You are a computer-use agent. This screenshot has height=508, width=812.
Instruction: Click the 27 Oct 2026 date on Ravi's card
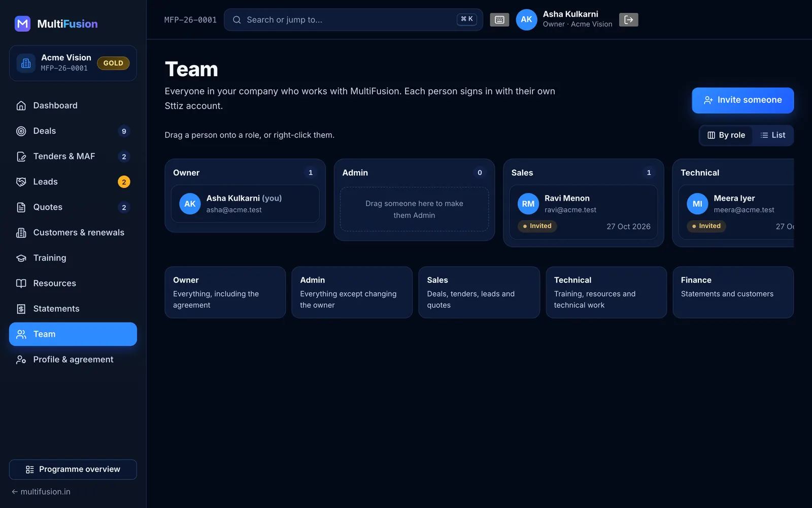628,227
